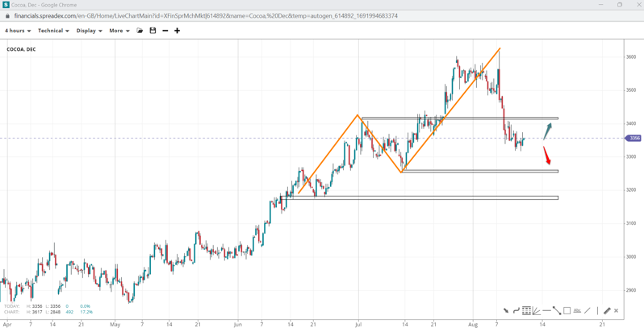This screenshot has width=644, height=328.
Task: Click the save chart floppy disk icon
Action: [x=153, y=31]
